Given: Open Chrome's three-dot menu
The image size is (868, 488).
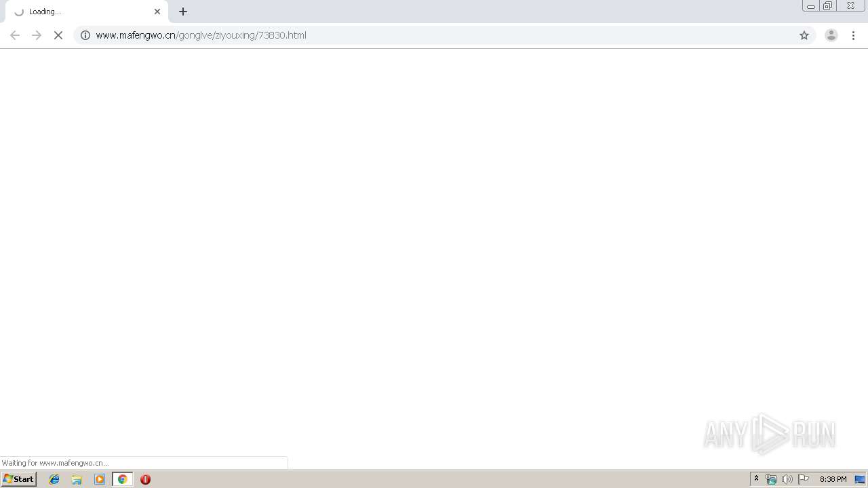Looking at the screenshot, I should click(x=854, y=35).
